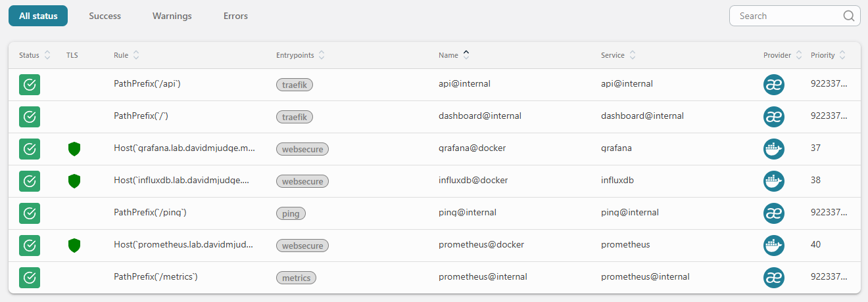Click the websecure tag in grafana row
868x302 pixels.
(x=302, y=149)
